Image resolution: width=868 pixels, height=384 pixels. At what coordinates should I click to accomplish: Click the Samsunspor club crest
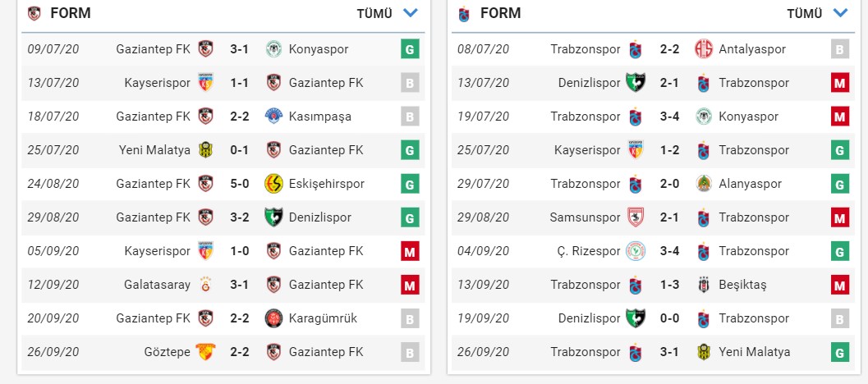635,217
